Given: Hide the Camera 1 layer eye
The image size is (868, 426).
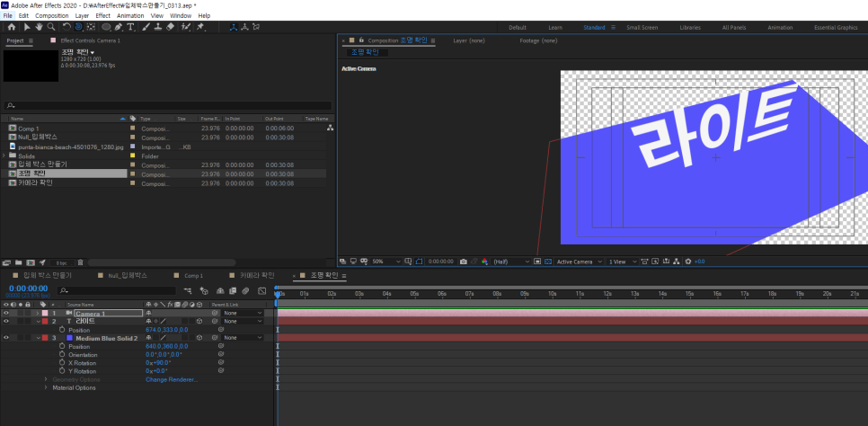Looking at the screenshot, I should point(6,314).
